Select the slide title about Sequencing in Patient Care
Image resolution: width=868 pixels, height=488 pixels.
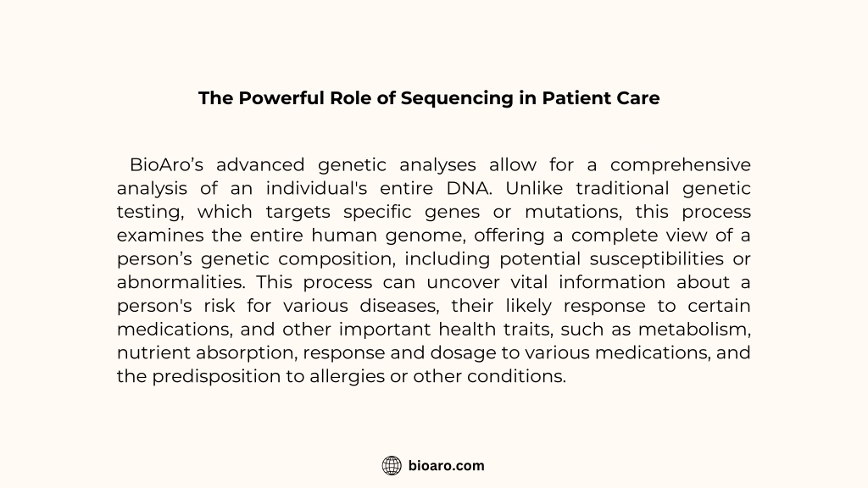429,98
